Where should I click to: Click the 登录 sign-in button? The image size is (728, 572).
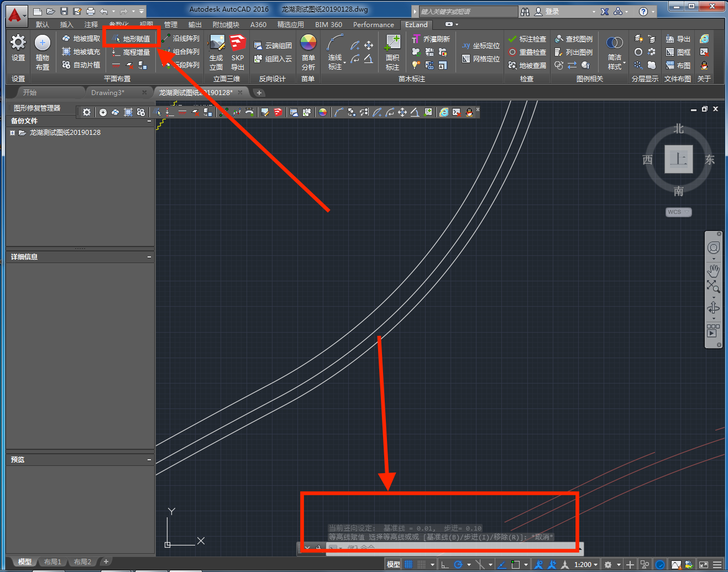(547, 11)
